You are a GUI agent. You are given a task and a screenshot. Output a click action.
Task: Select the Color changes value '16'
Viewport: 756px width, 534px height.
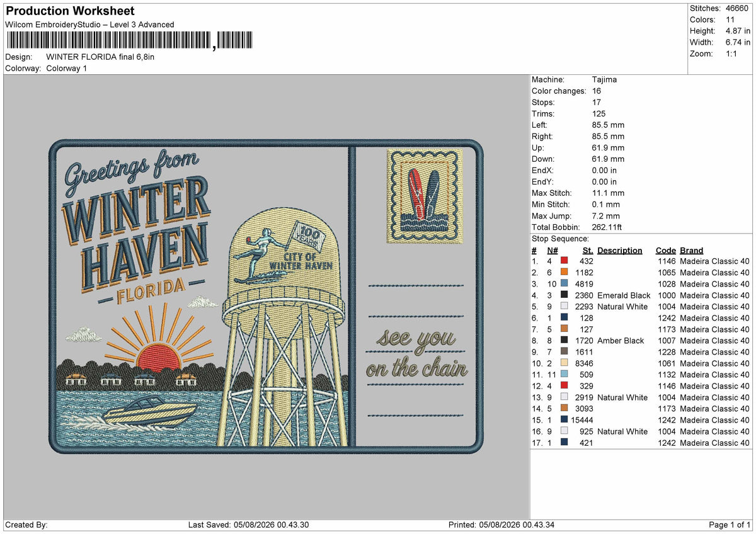click(x=597, y=91)
